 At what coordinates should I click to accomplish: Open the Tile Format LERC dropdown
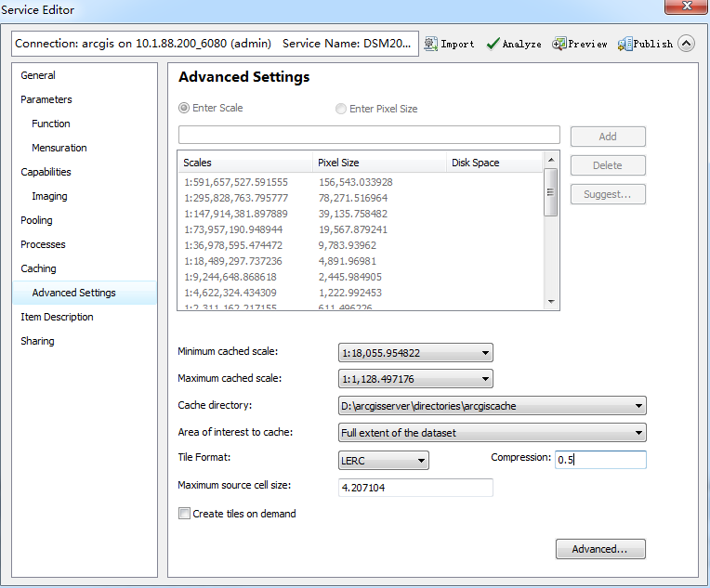click(x=384, y=461)
